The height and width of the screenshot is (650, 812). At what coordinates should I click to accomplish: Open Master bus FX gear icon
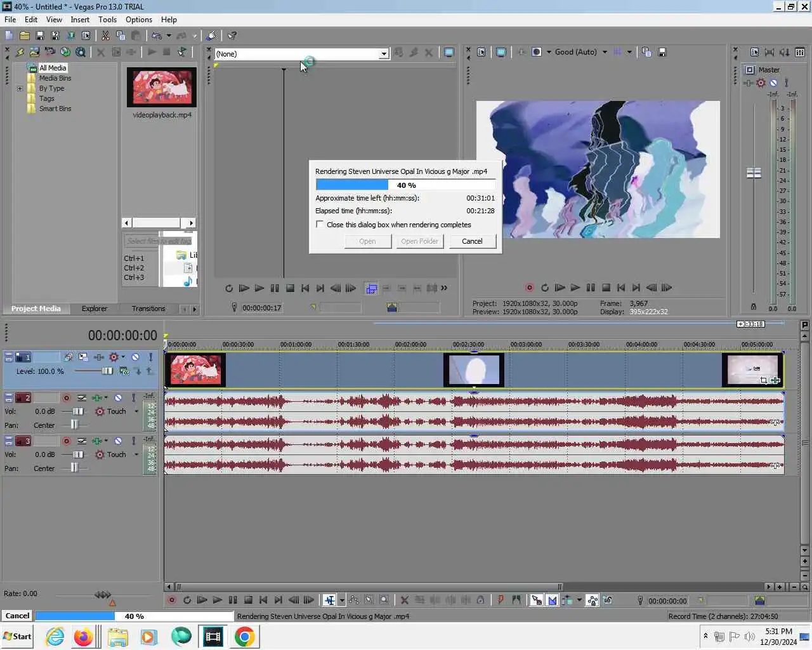point(761,83)
